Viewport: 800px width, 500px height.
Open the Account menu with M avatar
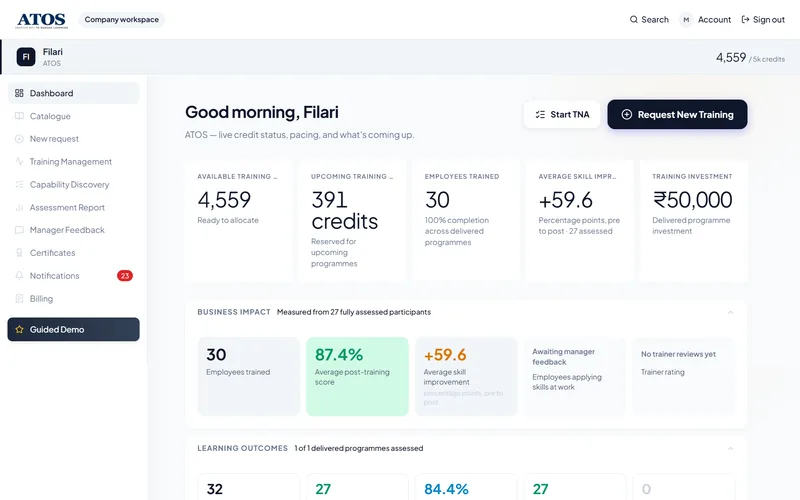[x=705, y=19]
